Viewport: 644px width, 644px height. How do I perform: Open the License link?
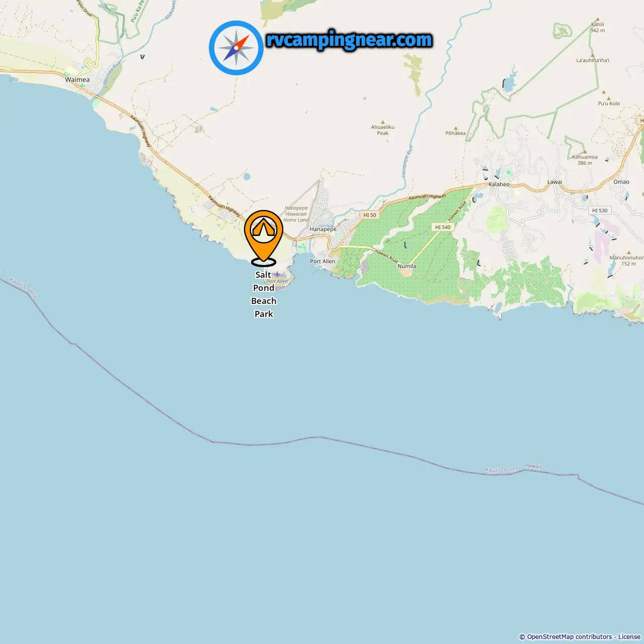click(629, 637)
